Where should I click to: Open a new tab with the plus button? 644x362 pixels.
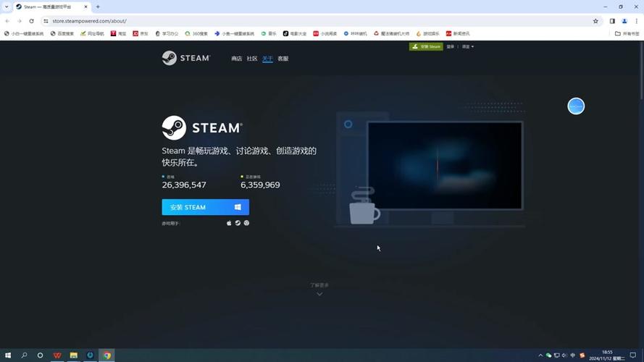point(98,7)
